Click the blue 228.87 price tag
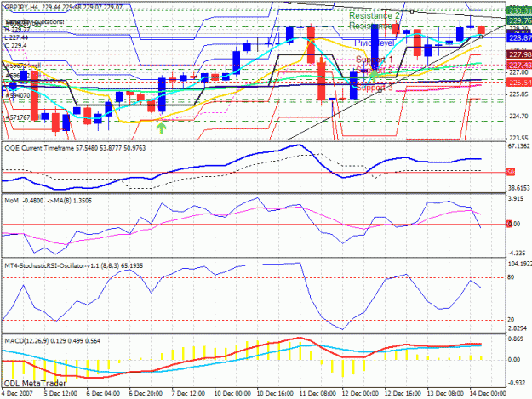Screen dimensions: 532x399 click(x=519, y=38)
